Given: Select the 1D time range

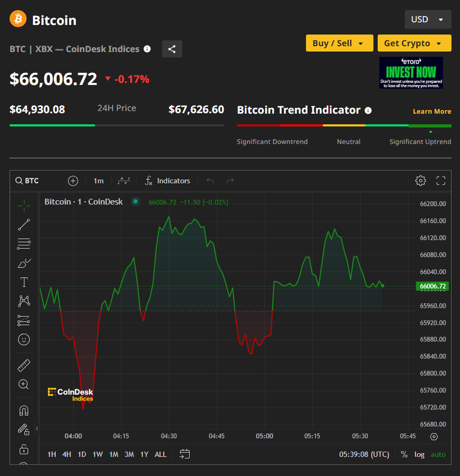Looking at the screenshot, I should point(82,454).
